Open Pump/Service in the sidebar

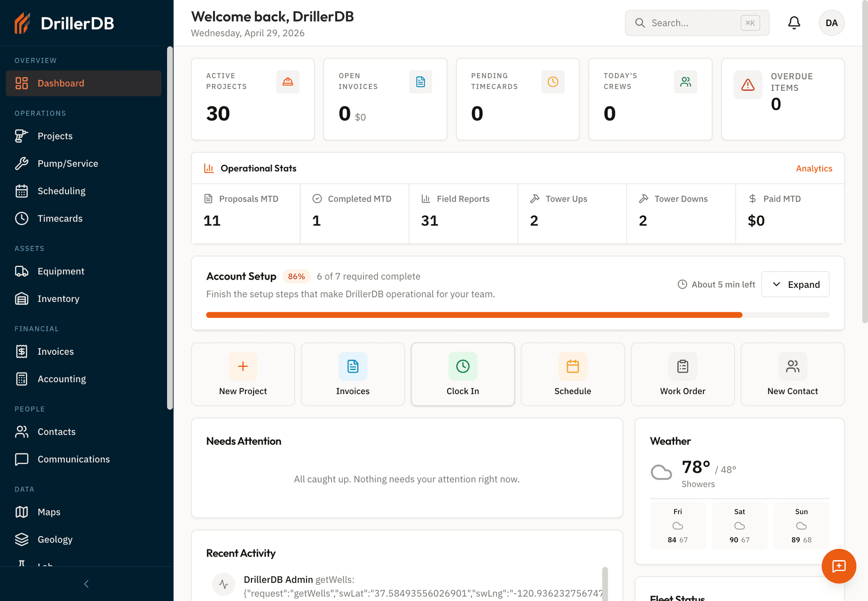click(x=84, y=164)
